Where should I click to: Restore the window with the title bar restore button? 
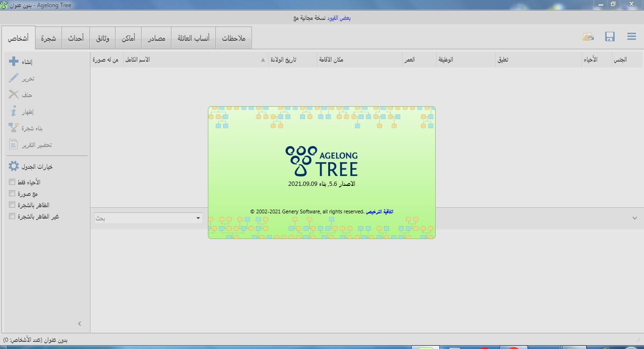tap(613, 4)
